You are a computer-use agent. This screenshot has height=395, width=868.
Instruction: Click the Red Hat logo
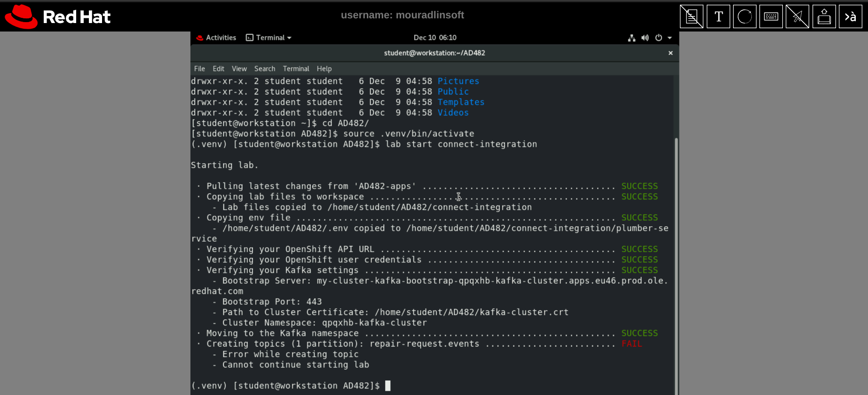[57, 17]
